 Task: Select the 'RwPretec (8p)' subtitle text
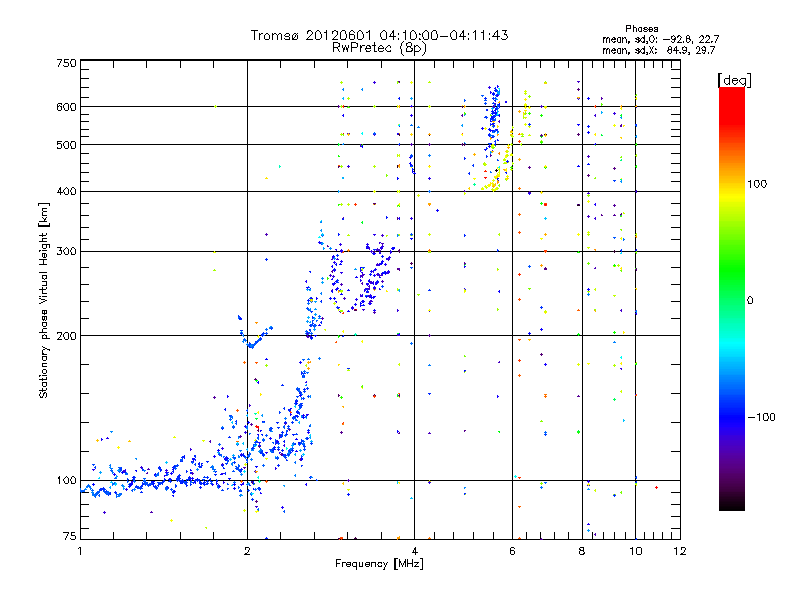click(379, 48)
